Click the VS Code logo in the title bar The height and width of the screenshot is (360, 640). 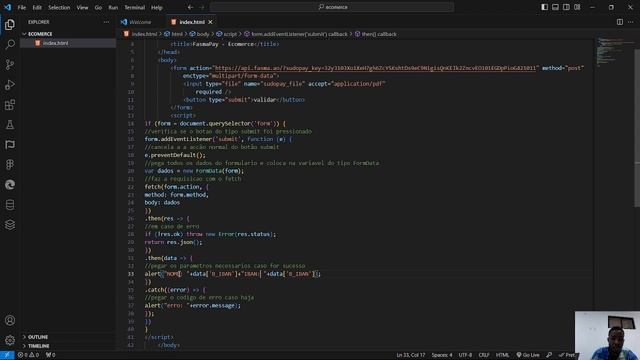point(7,7)
